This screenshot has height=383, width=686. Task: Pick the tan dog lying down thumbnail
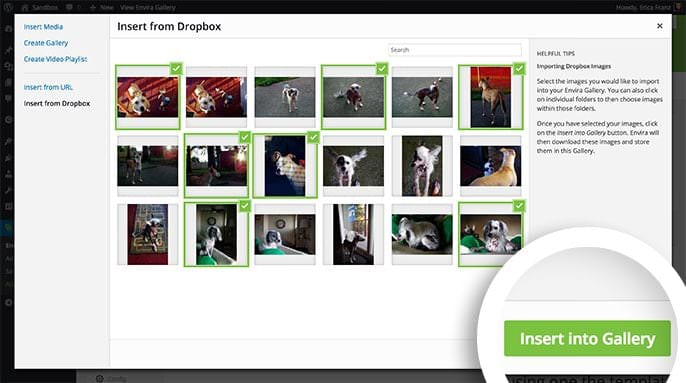[490, 166]
